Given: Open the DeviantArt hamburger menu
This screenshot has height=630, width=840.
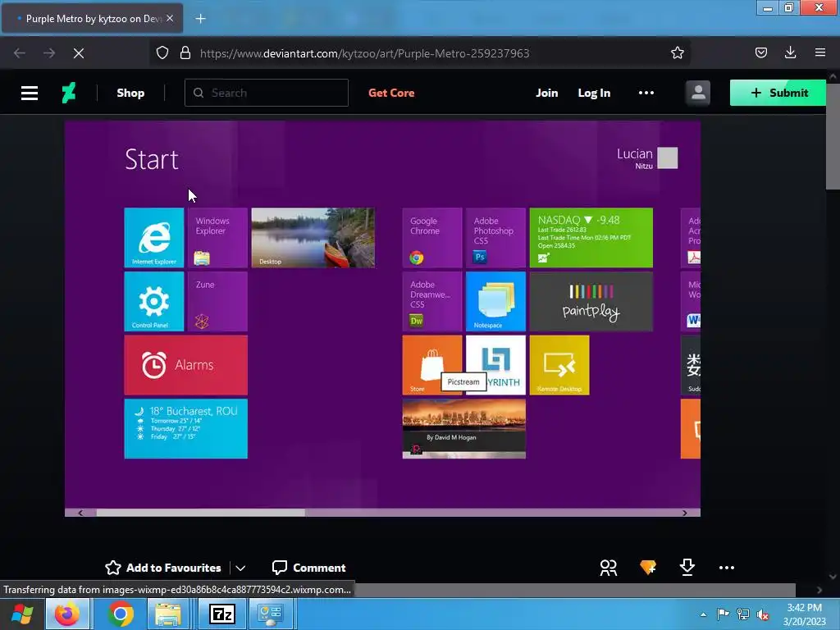Looking at the screenshot, I should [x=30, y=94].
